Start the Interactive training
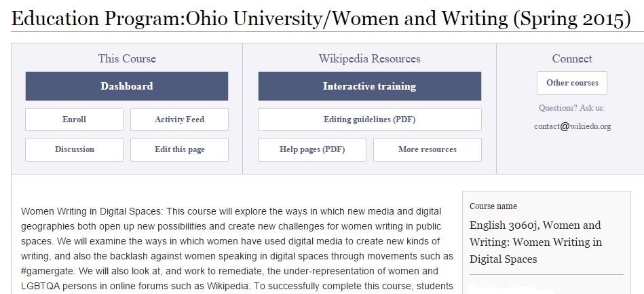 pyautogui.click(x=369, y=86)
